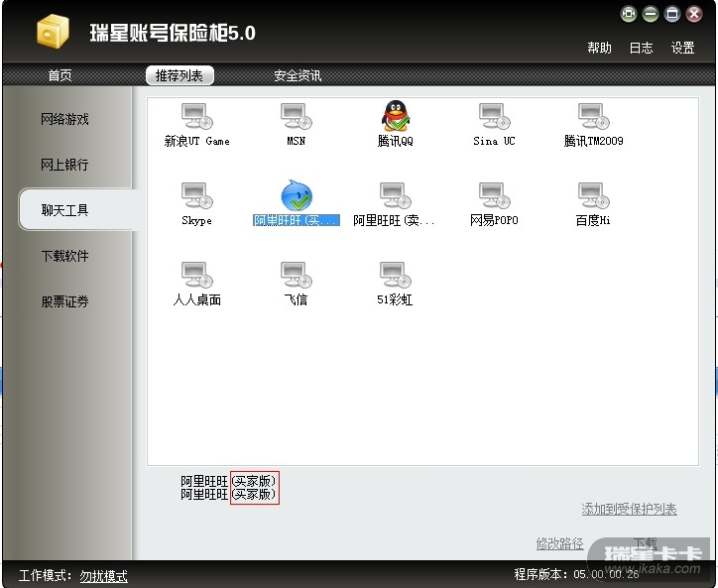The width and height of the screenshot is (718, 588).
Task: Select the 网易POPO program icon
Action: click(x=494, y=195)
